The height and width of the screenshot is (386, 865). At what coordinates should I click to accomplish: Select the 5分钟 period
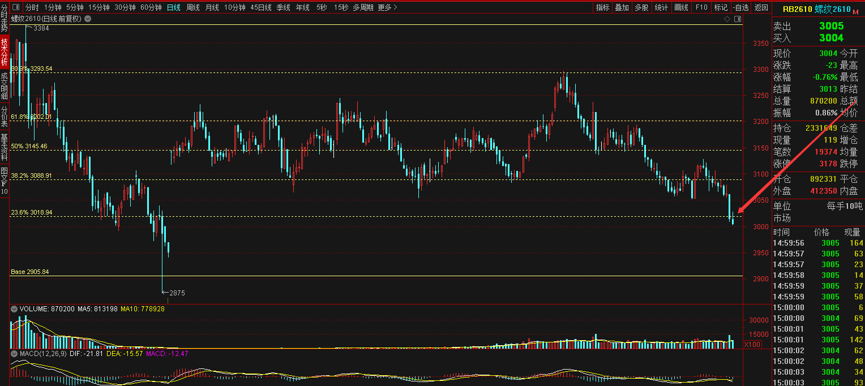pyautogui.click(x=75, y=8)
